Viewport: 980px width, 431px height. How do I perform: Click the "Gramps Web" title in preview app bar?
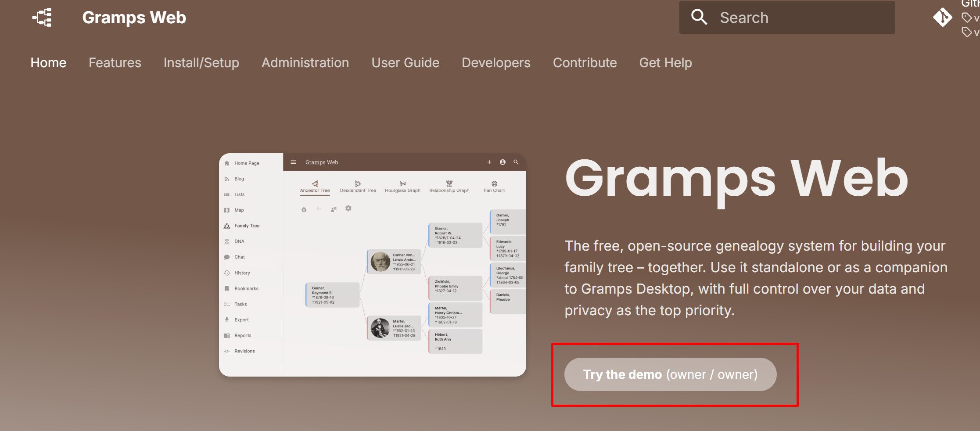322,162
